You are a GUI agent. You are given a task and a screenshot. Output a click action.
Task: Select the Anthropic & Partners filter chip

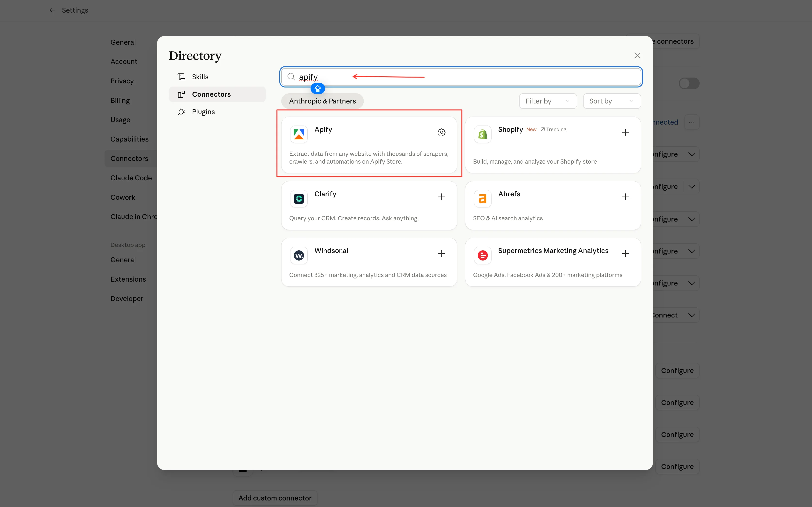[x=322, y=101]
